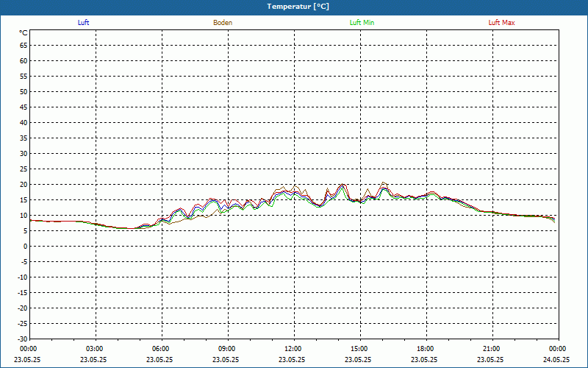Click the 15 y-axis value
The width and height of the screenshot is (588, 368).
tap(24, 199)
